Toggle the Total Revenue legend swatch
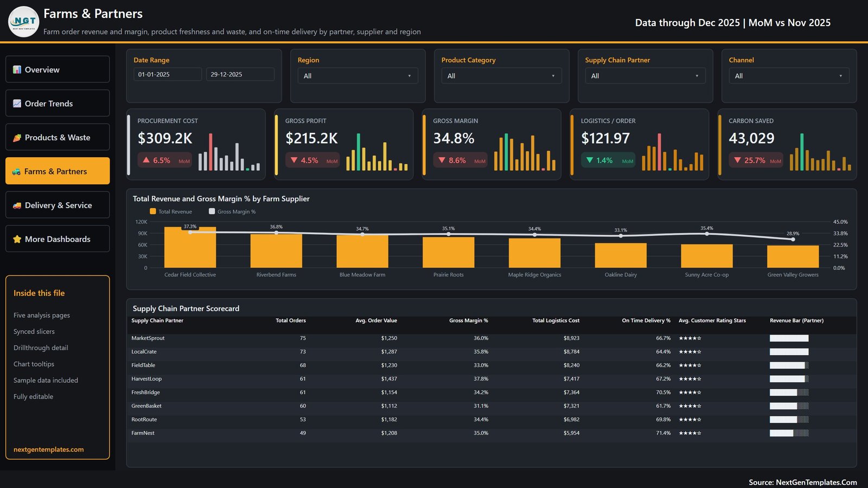Image resolution: width=868 pixels, height=488 pixels. point(153,211)
